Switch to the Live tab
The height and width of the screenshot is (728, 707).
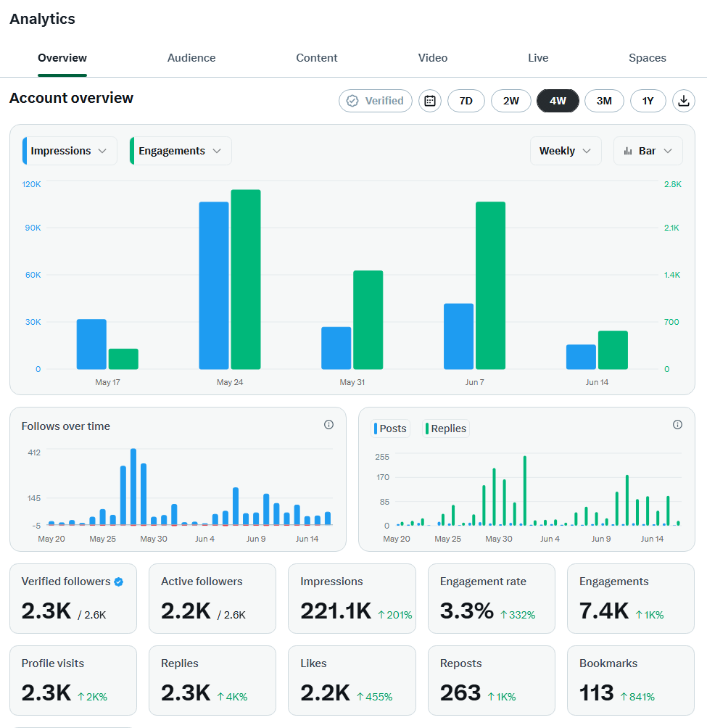tap(538, 58)
